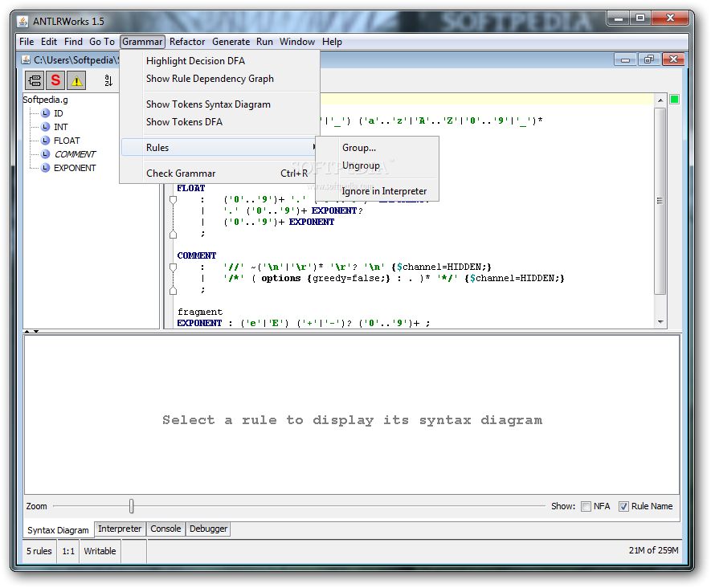Screen dimensions: 711x588
Task: Expand the Rules submenu arrow
Action: click(314, 147)
